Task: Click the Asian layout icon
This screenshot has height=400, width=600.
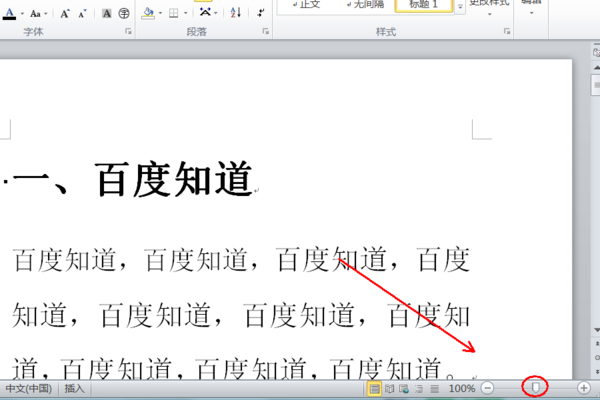Action: point(205,13)
